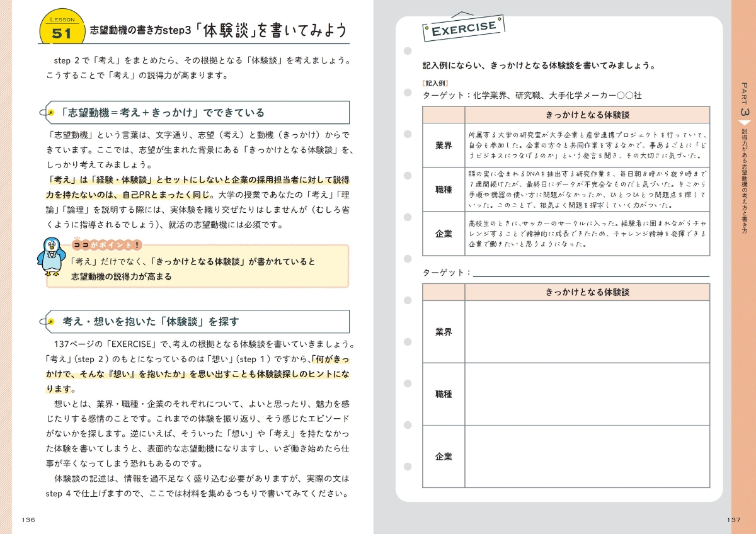
Task: Click the line starting 体験談の記述は、情報を過不足なく
Action: pyautogui.click(x=202, y=479)
